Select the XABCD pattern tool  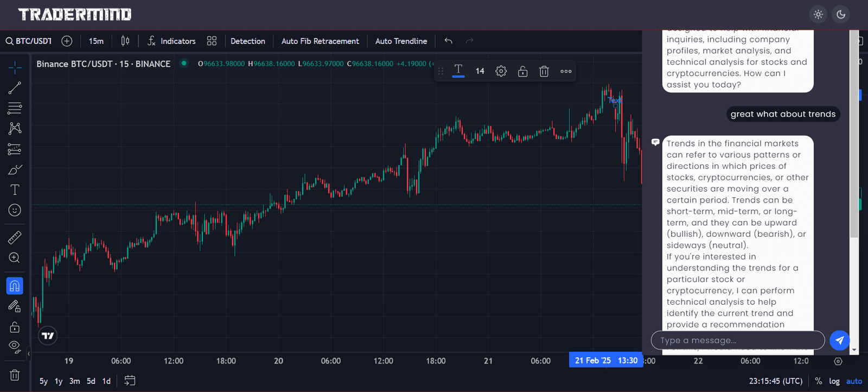[x=15, y=128]
